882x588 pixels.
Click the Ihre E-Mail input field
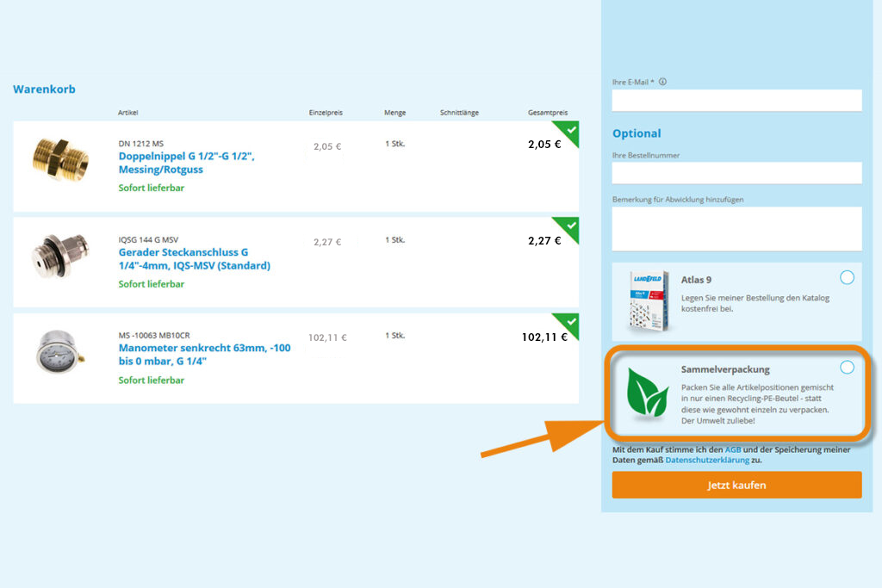pyautogui.click(x=736, y=100)
